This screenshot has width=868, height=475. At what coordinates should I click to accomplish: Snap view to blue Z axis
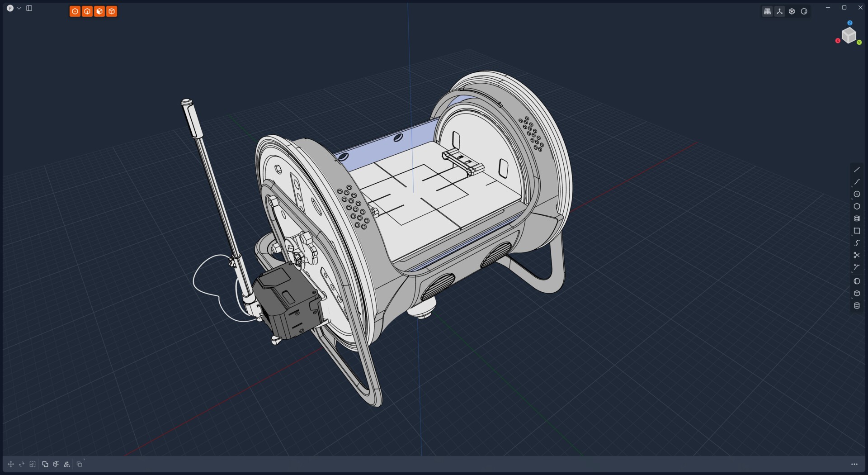[x=850, y=23]
